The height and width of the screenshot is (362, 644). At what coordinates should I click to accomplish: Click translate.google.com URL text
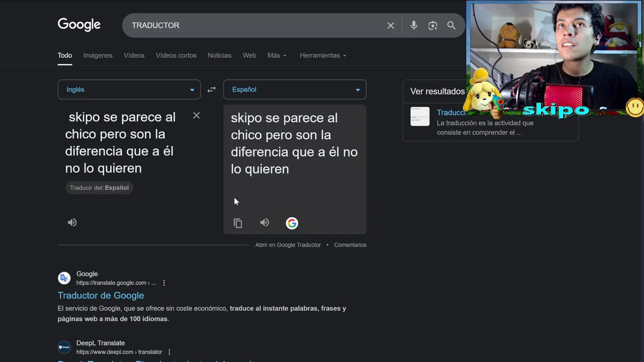(x=116, y=283)
